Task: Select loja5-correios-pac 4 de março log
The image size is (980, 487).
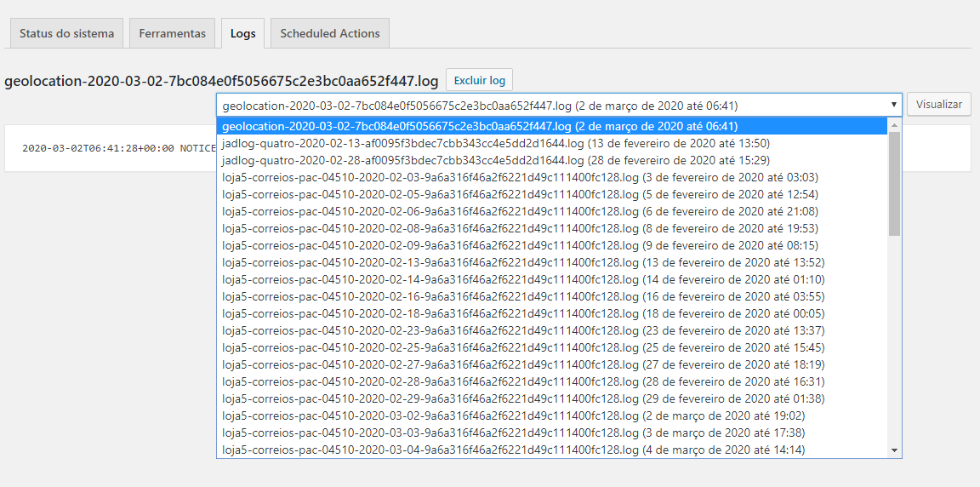Action: [513, 450]
